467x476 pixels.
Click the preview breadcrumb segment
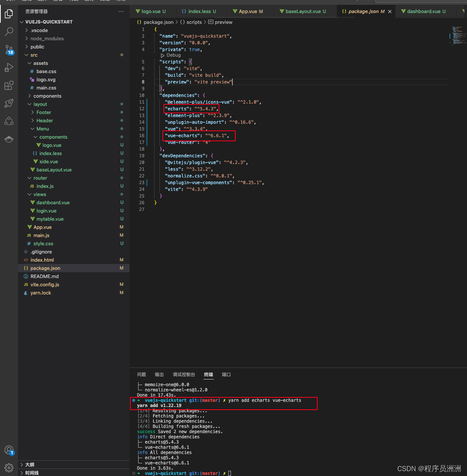point(220,22)
